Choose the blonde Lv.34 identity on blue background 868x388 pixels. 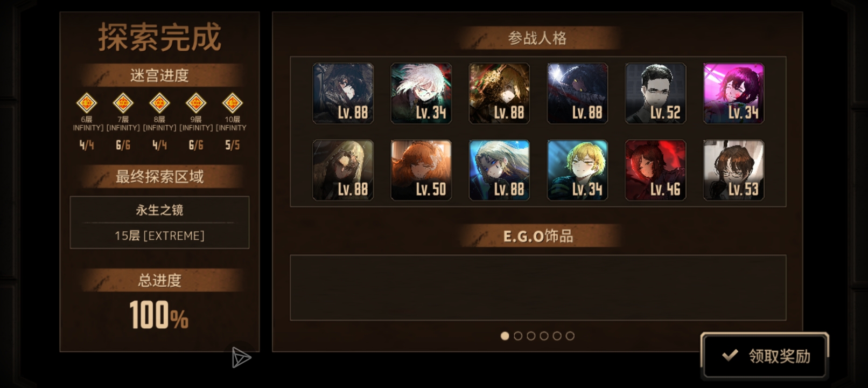pos(577,170)
